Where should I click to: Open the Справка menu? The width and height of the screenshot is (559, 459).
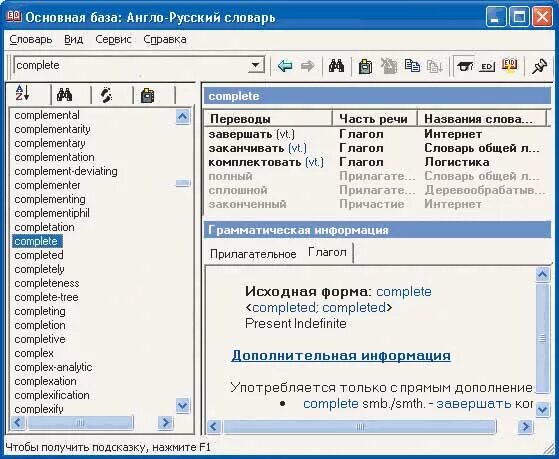(x=165, y=39)
